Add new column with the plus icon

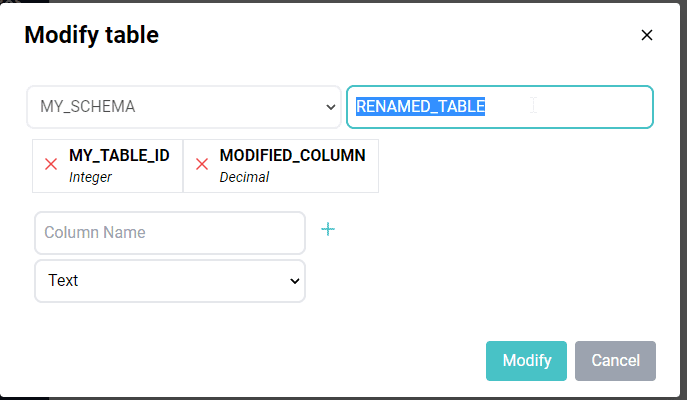pos(328,229)
